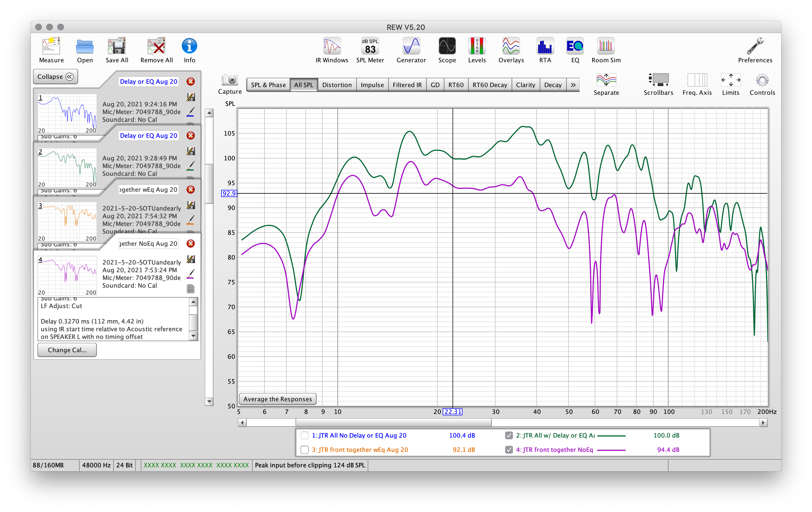
Task: Remove measurement 2 with red X
Action: (x=191, y=136)
